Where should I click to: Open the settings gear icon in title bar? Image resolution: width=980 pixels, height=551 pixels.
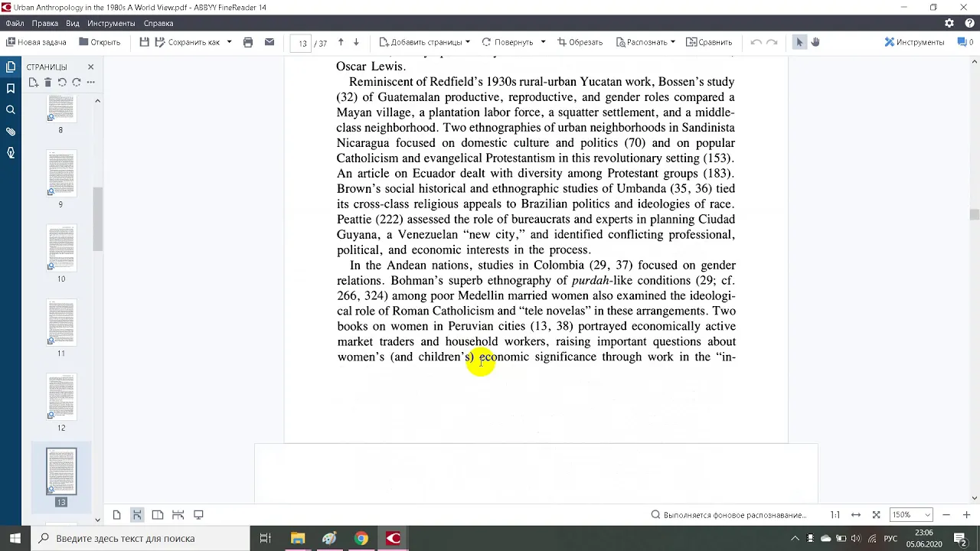point(949,24)
